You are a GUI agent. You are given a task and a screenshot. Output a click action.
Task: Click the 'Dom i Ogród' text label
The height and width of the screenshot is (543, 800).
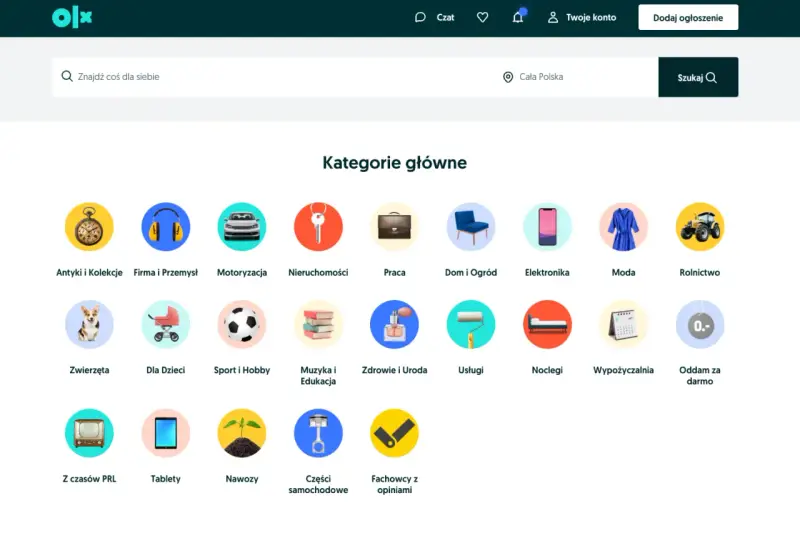tap(471, 273)
